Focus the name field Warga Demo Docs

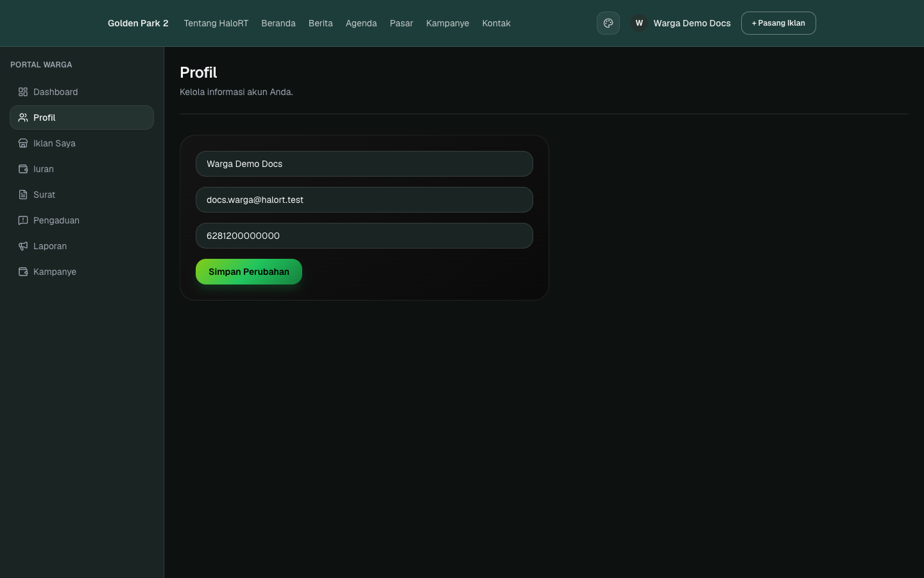point(364,164)
